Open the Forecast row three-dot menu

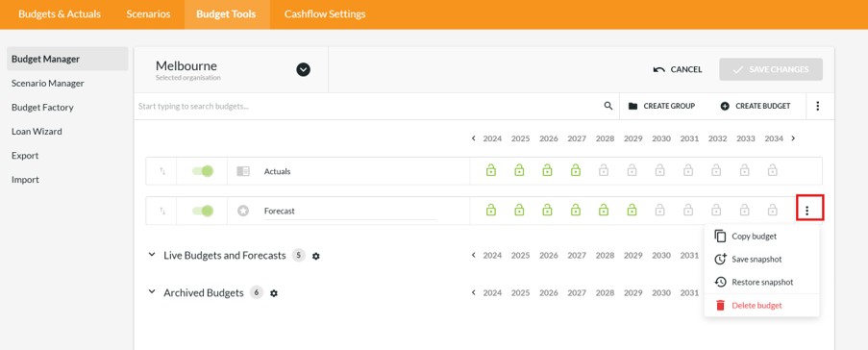807,211
